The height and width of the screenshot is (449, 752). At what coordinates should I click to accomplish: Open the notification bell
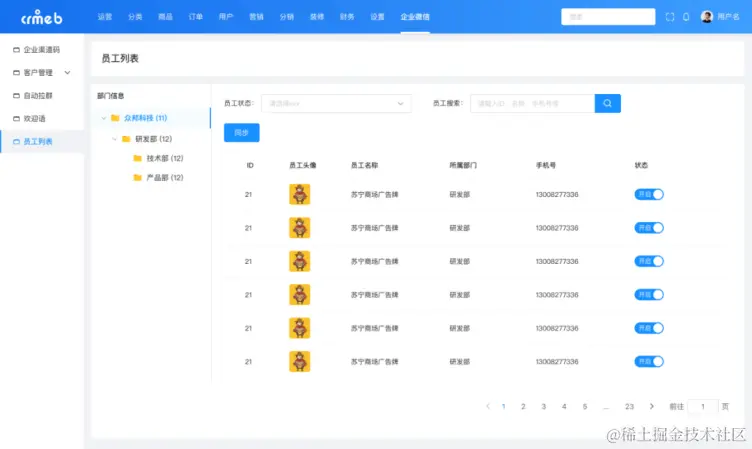686,17
